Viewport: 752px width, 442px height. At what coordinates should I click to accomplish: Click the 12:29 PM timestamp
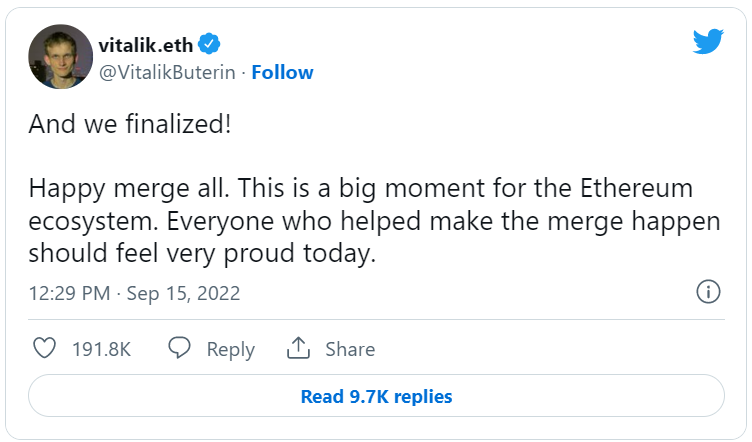[67, 294]
